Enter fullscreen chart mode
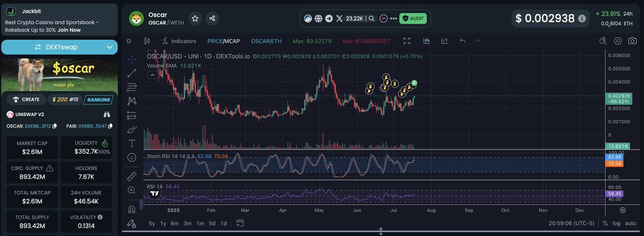 [x=407, y=41]
